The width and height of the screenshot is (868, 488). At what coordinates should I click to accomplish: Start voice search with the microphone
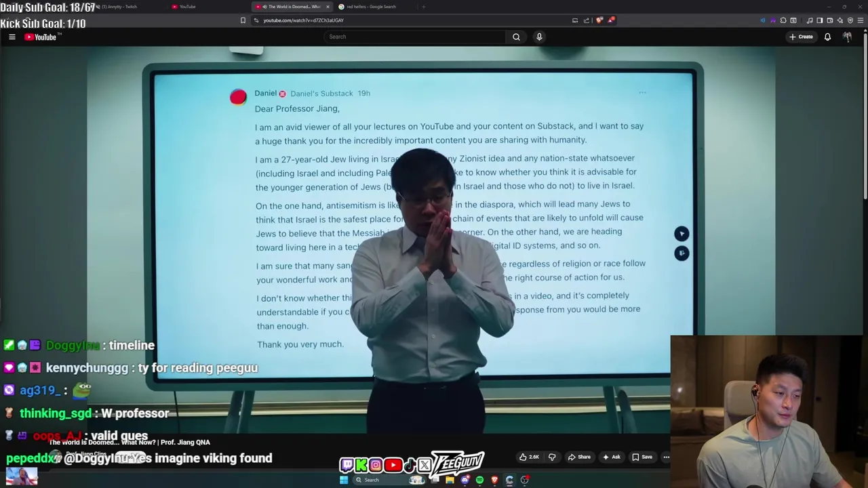tap(539, 37)
